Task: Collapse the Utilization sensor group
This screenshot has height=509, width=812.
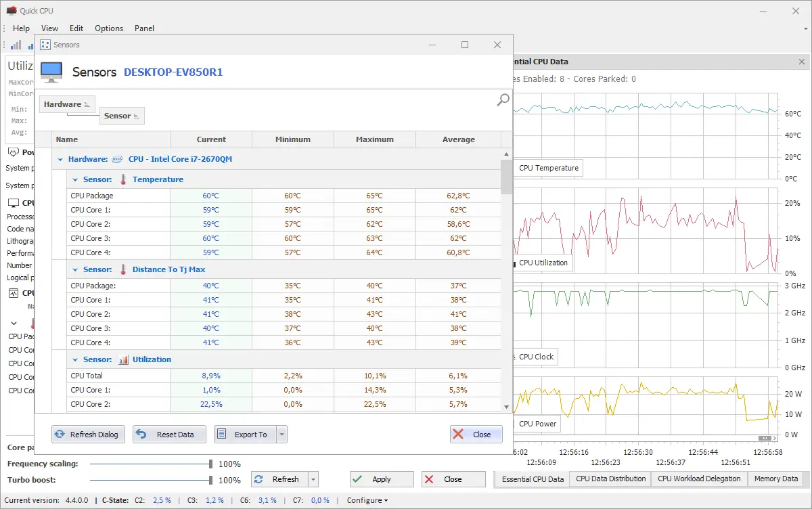Action: [x=75, y=359]
